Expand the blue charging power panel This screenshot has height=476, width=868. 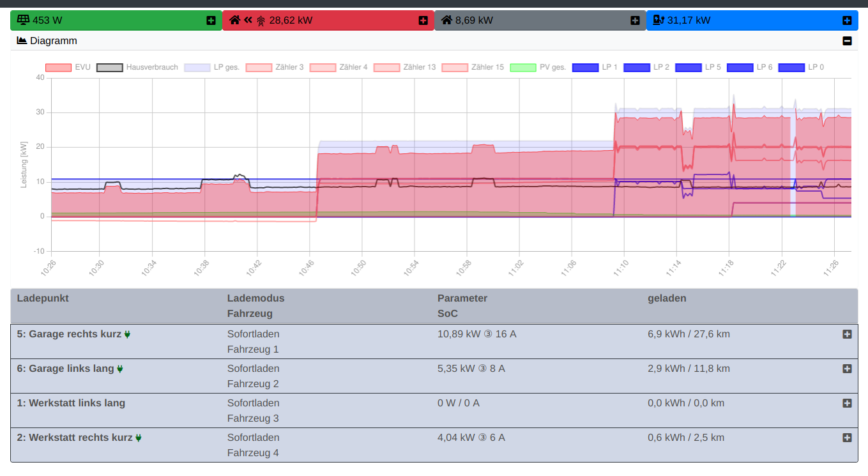pos(847,20)
